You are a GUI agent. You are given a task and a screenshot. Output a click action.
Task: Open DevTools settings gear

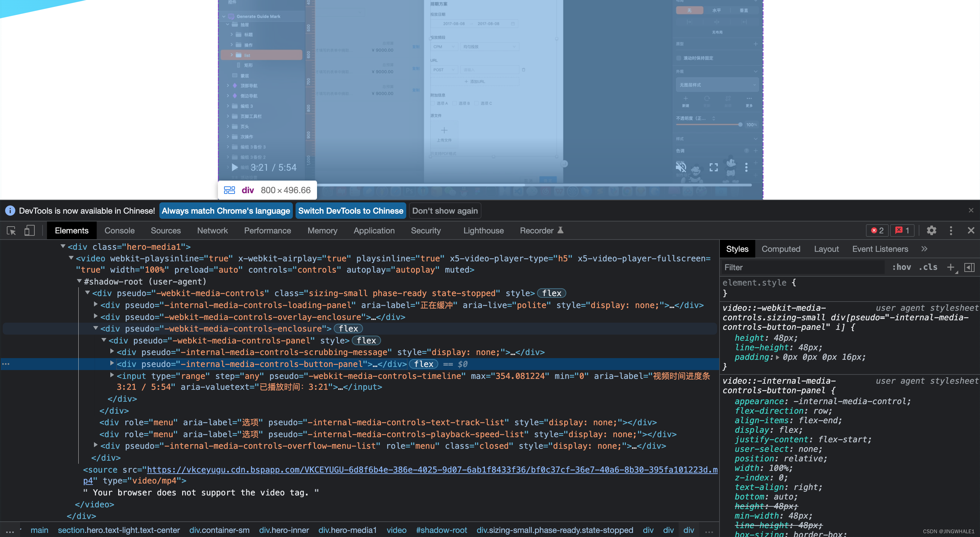[x=931, y=231]
